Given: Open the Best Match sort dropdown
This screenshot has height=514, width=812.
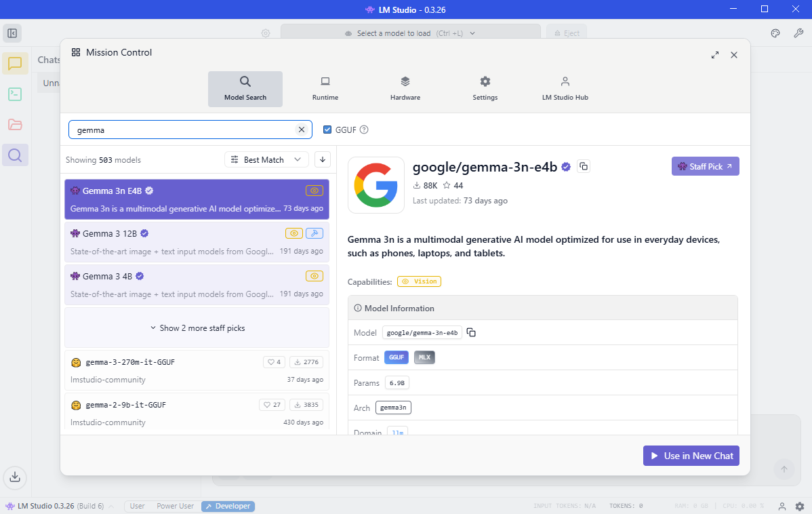Looking at the screenshot, I should pos(266,160).
